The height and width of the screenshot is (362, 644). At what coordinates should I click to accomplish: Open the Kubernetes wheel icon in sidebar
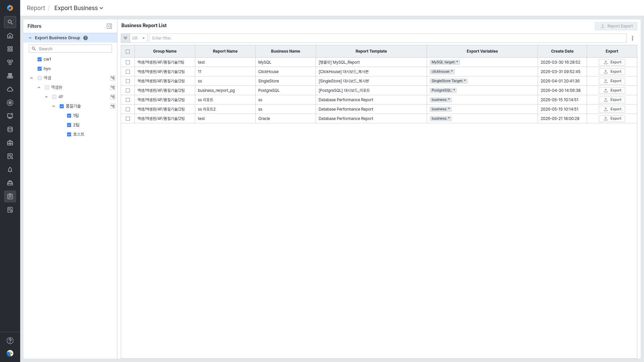pos(10,103)
